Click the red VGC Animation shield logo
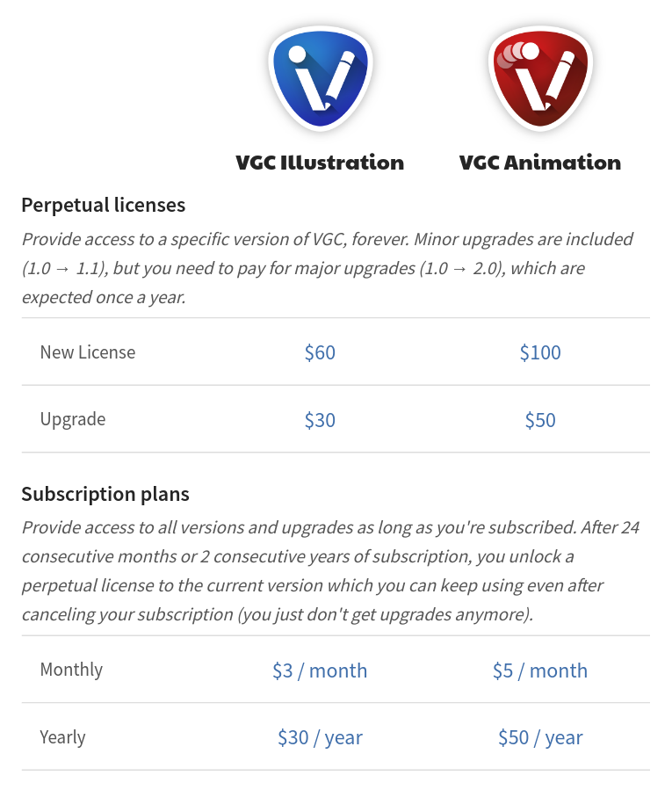 [x=540, y=78]
